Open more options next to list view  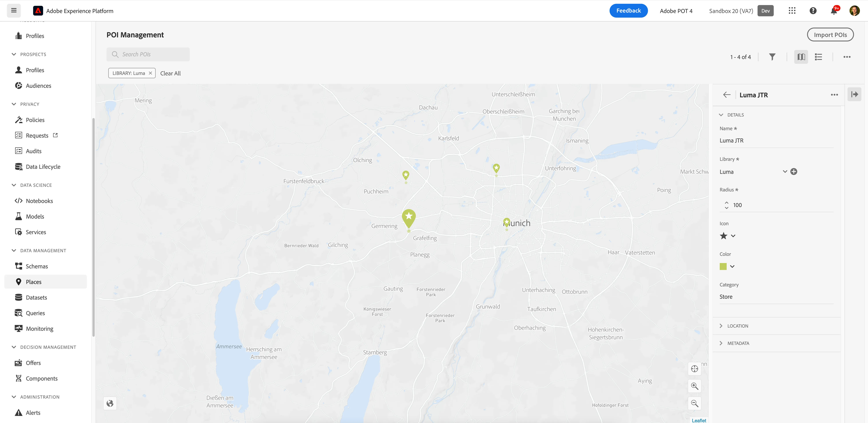click(x=847, y=57)
